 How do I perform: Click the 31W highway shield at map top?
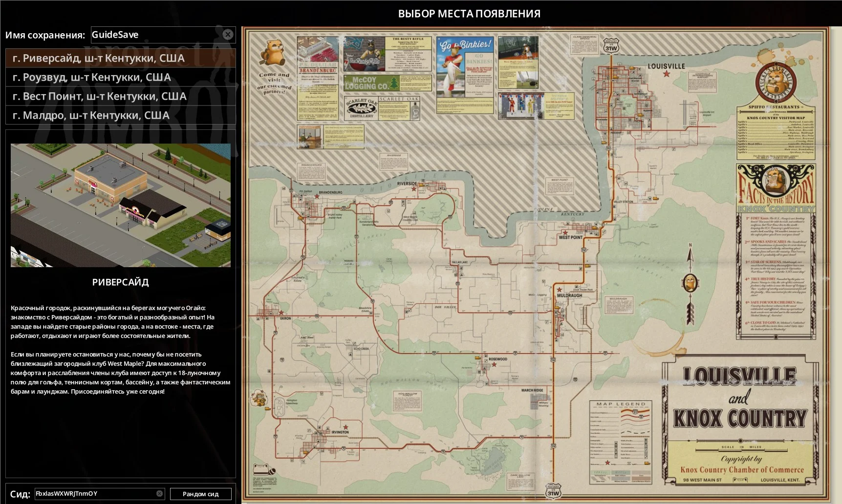tap(611, 46)
